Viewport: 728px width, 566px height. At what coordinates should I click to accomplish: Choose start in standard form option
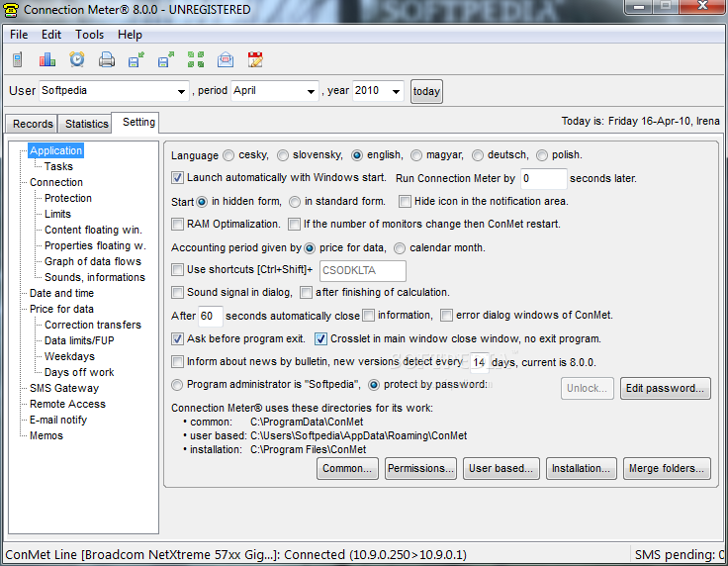pos(295,202)
